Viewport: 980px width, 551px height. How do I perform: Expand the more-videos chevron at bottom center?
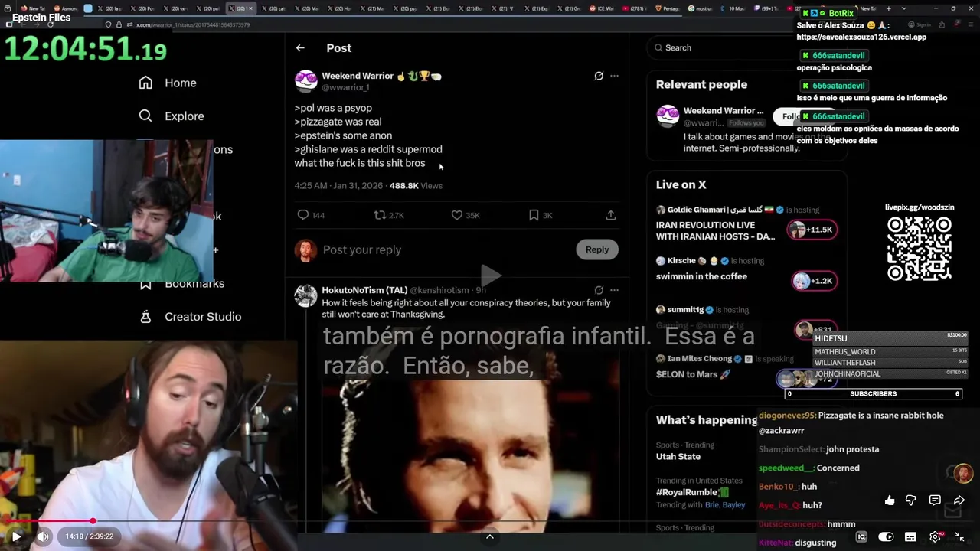pyautogui.click(x=490, y=537)
